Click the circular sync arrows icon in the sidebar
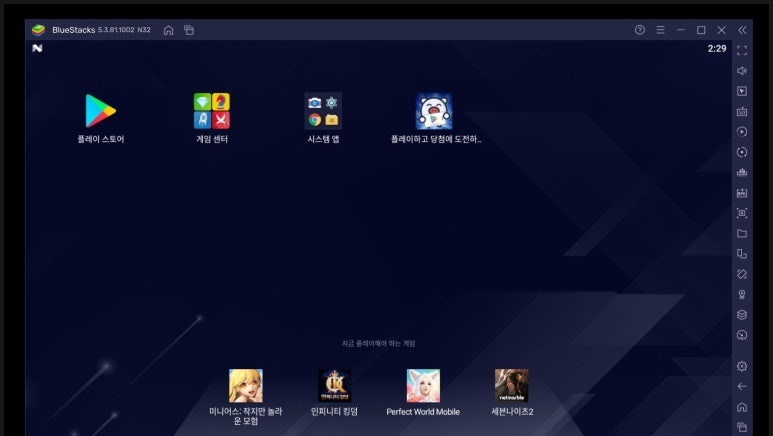 (742, 152)
